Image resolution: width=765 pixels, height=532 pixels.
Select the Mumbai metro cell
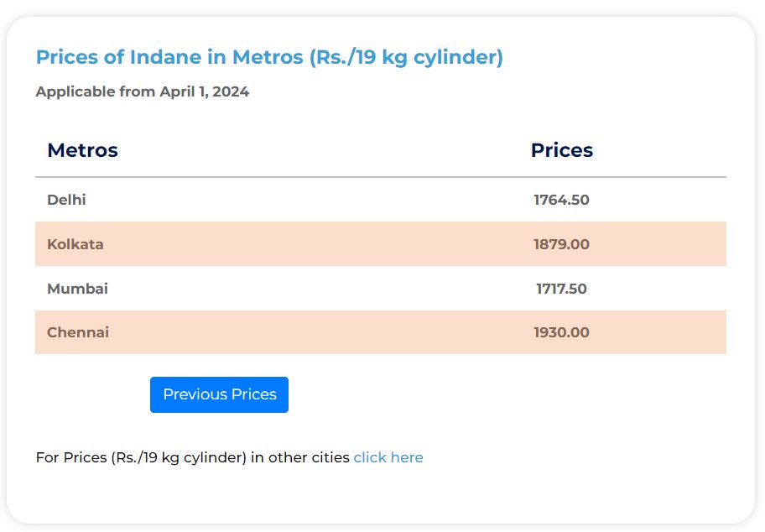pyautogui.click(x=77, y=289)
